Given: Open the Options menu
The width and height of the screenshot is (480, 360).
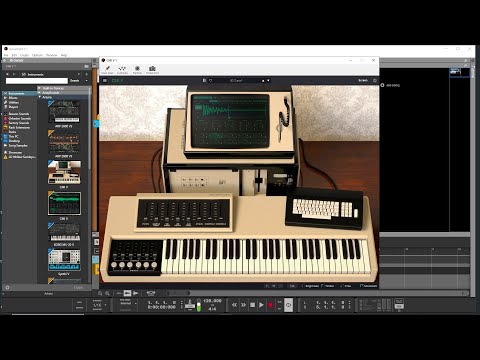Looking at the screenshot, I should pyautogui.click(x=37, y=55).
